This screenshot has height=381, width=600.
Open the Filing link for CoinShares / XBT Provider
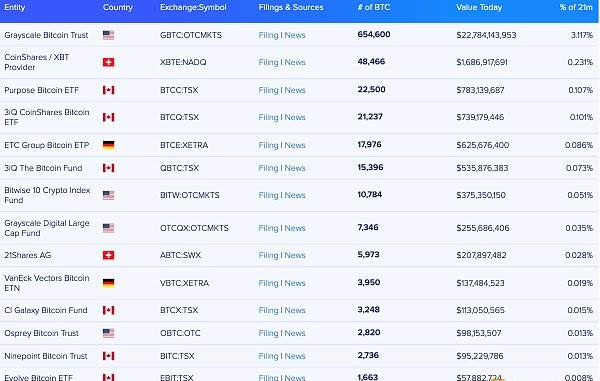point(268,62)
